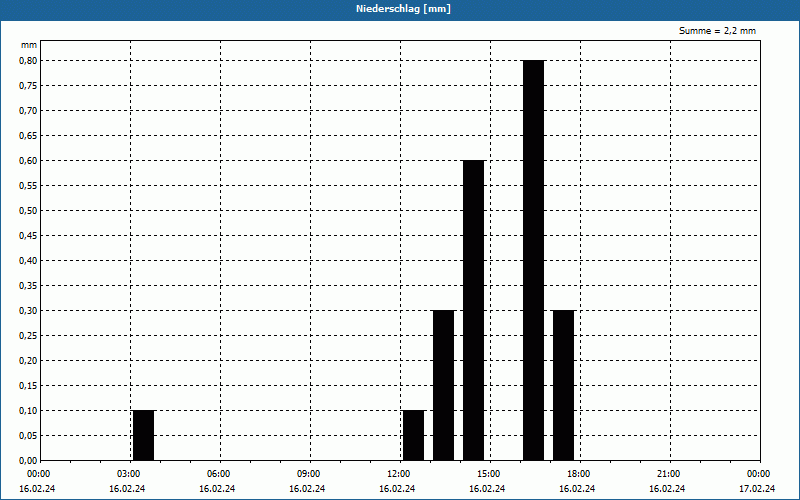Click the 16.02.24 date under 06:00
800x500 pixels.
[217, 489]
